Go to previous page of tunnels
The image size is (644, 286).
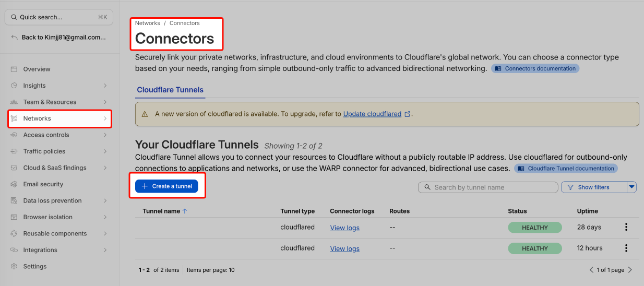click(591, 270)
